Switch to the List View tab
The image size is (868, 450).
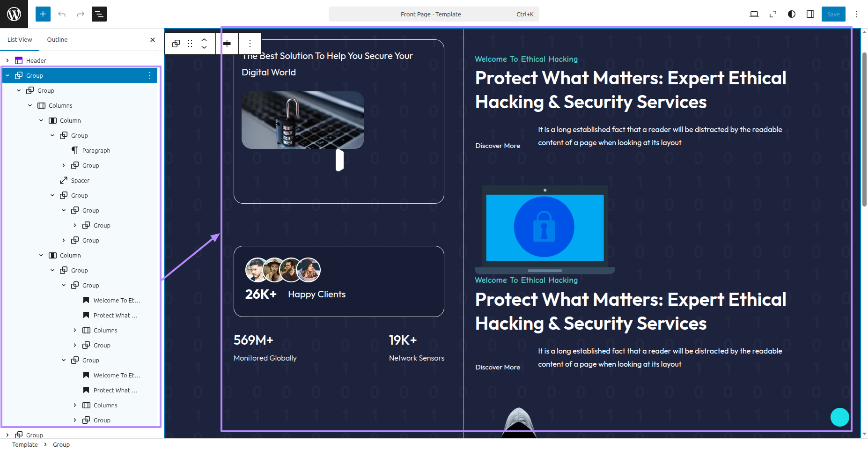20,40
